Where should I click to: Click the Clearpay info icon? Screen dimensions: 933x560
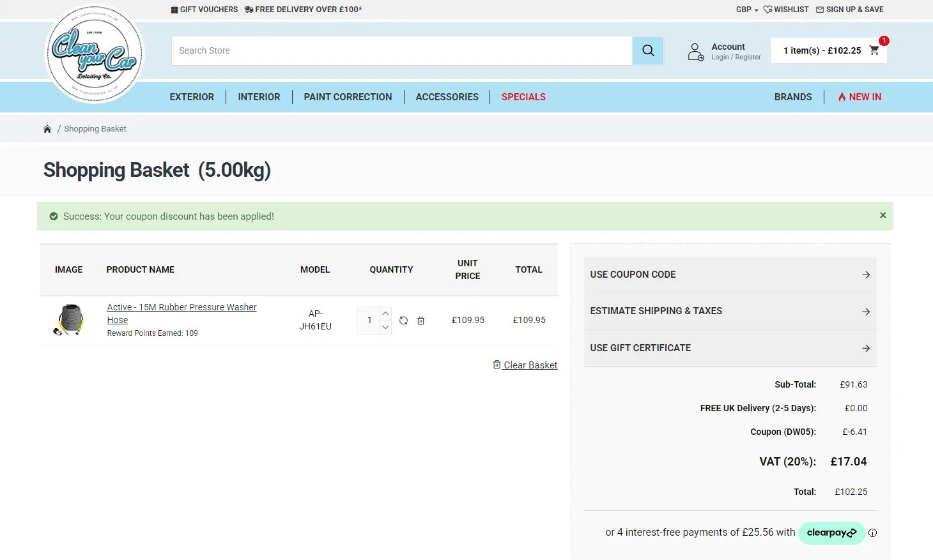tap(872, 533)
